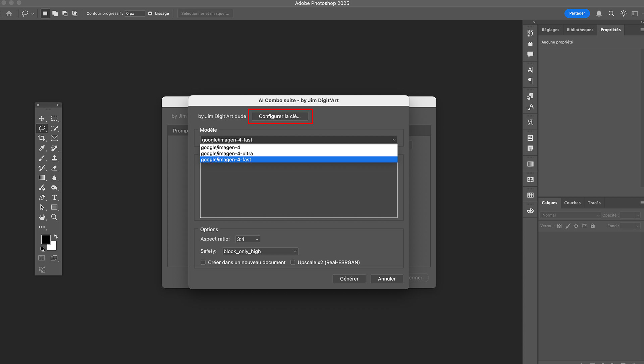Select the Brush tool

coord(42,158)
